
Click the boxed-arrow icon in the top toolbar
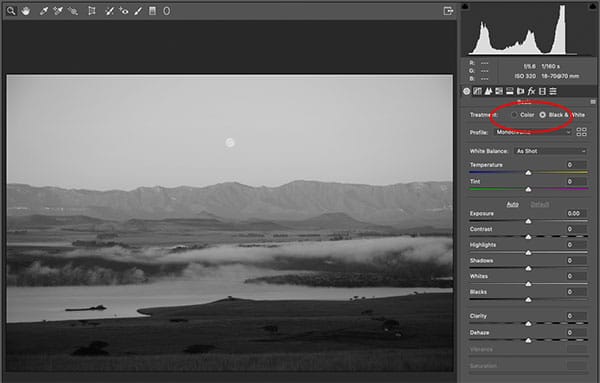coord(448,11)
